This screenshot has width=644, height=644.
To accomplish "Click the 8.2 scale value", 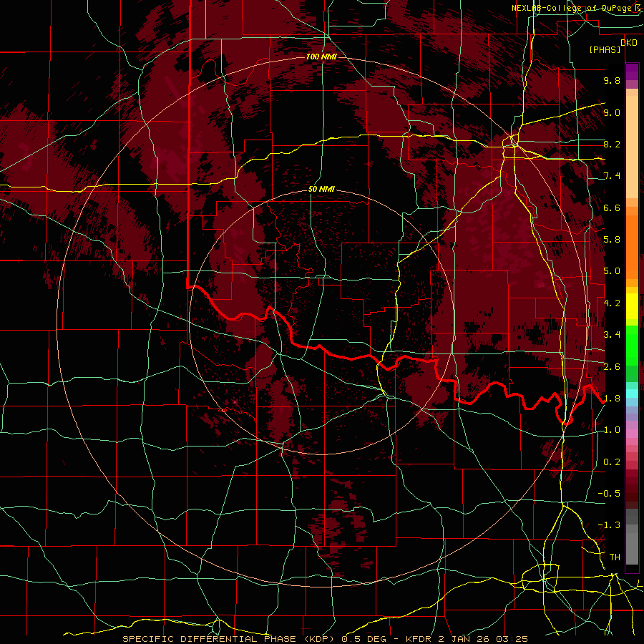I will pos(612,144).
